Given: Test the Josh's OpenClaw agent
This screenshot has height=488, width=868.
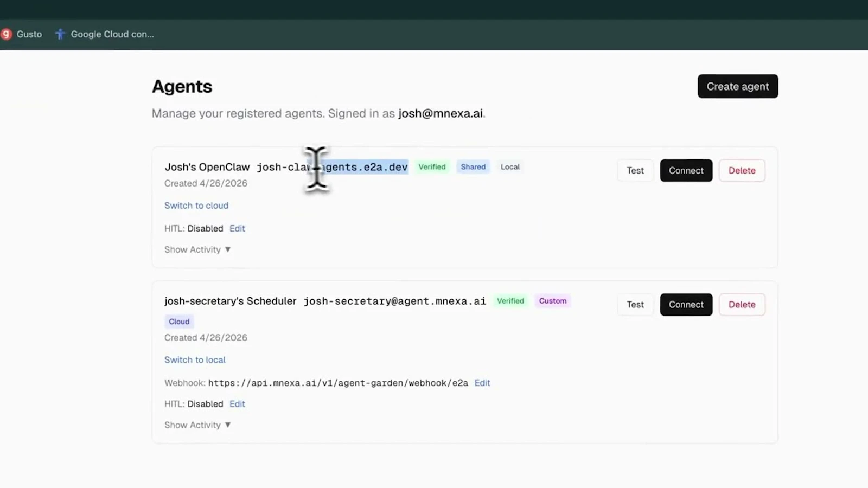Looking at the screenshot, I should pyautogui.click(x=635, y=170).
